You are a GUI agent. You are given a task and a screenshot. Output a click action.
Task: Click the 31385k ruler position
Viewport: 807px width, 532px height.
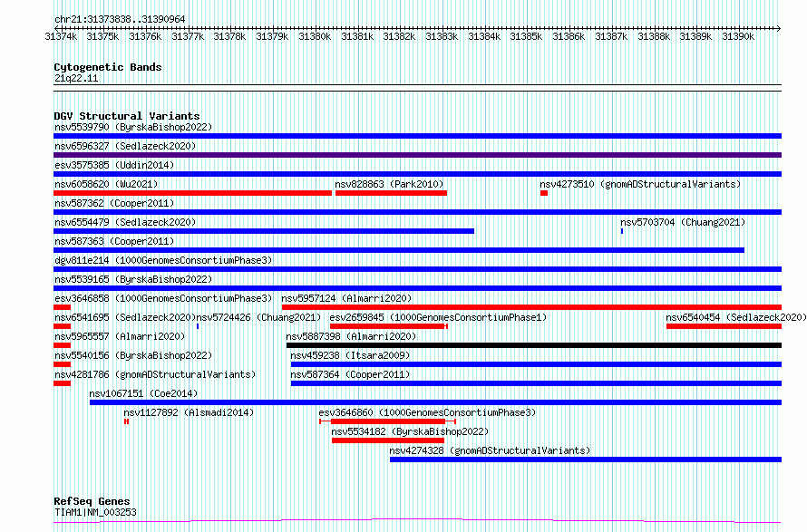tap(526, 36)
